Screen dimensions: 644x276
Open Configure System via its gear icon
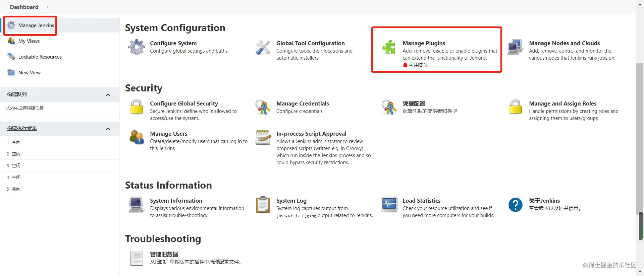[x=137, y=47]
